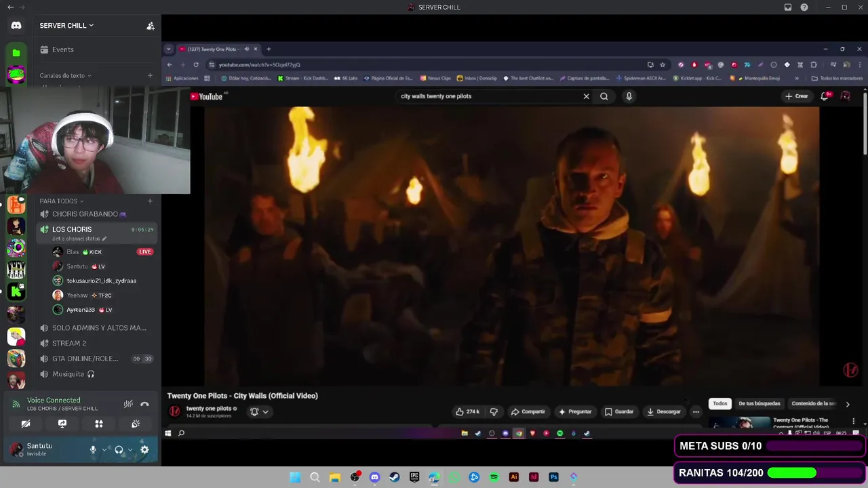Select user tokusaurio21_idk_zydraaa

coord(101,281)
